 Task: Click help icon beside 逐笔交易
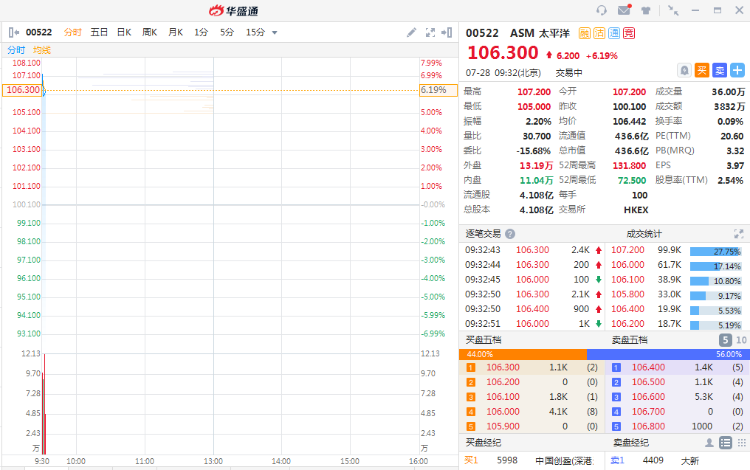[510, 234]
